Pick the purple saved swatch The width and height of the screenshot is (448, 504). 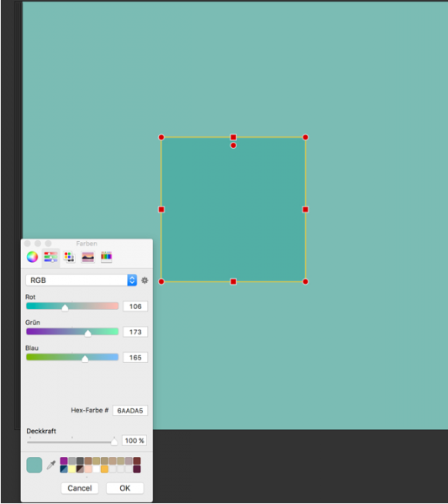tap(64, 461)
